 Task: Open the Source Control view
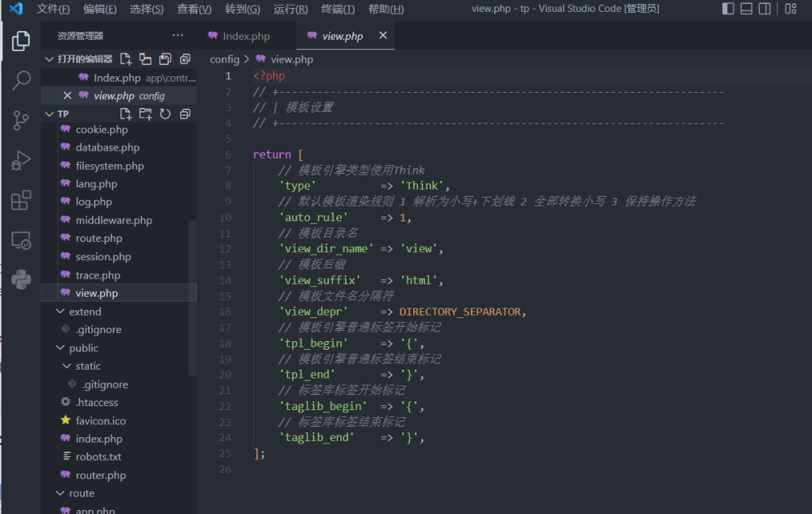[21, 121]
